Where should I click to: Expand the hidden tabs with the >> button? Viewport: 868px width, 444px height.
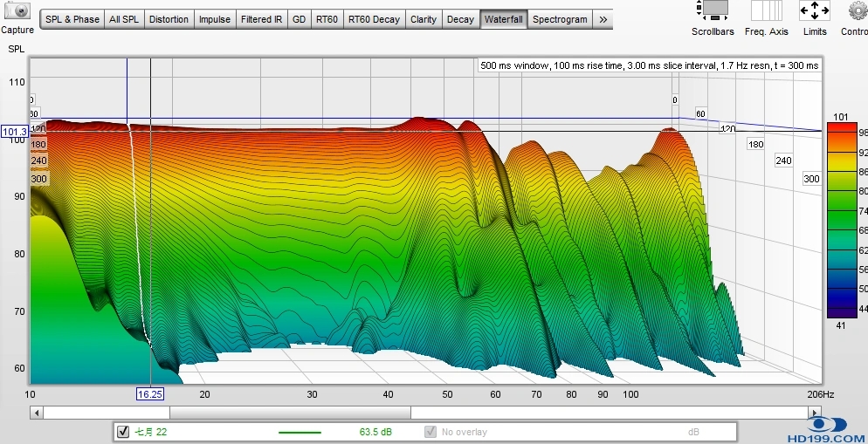(x=603, y=19)
